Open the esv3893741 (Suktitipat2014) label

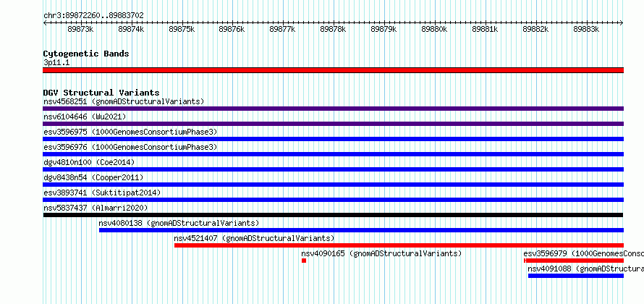tap(102, 193)
